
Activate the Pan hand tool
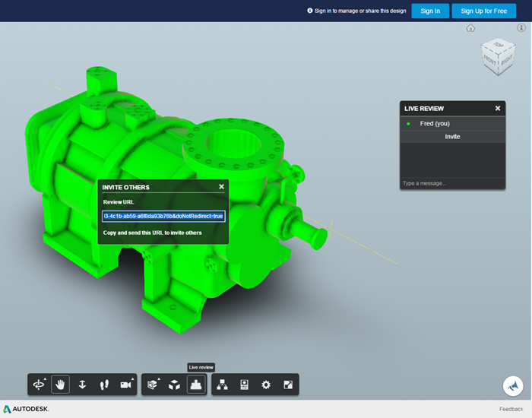[60, 385]
